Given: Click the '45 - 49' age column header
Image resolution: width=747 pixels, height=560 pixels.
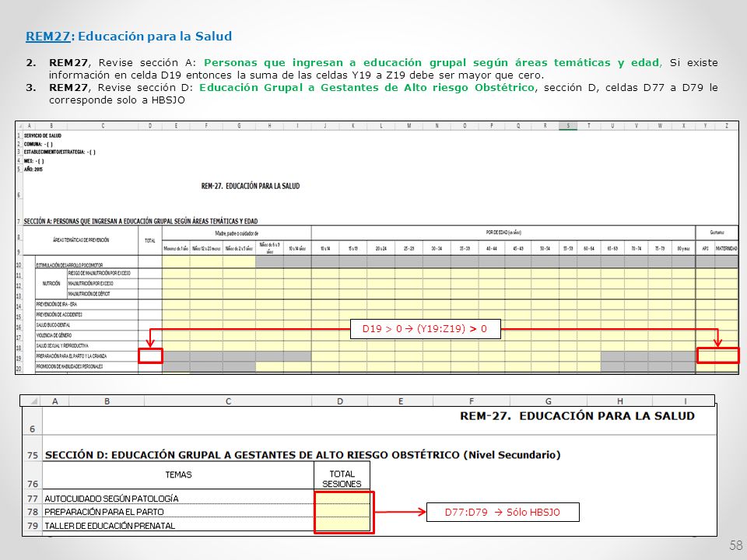Looking at the screenshot, I should 518,248.
